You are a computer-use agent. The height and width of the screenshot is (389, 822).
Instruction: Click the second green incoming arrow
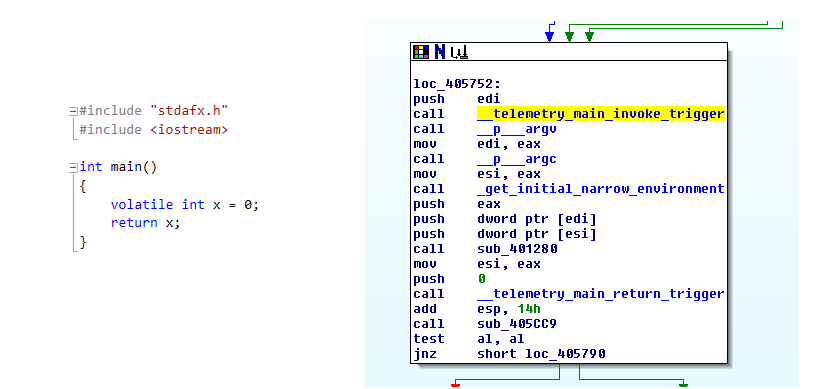coord(589,36)
